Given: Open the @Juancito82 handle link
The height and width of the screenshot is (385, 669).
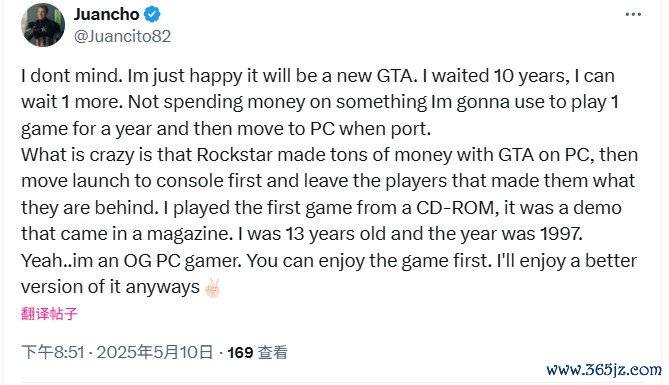Looking at the screenshot, I should tap(122, 36).
